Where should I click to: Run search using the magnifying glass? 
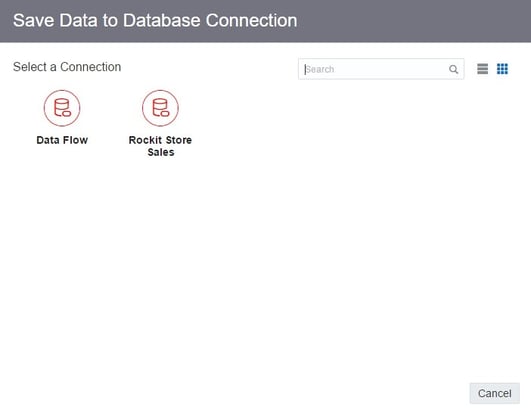coord(453,69)
